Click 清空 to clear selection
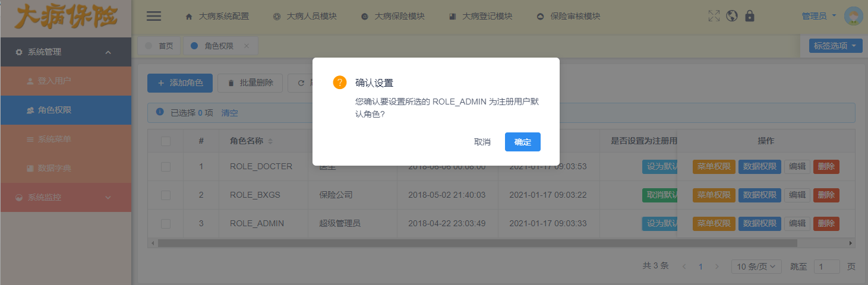The image size is (868, 285). (x=229, y=113)
